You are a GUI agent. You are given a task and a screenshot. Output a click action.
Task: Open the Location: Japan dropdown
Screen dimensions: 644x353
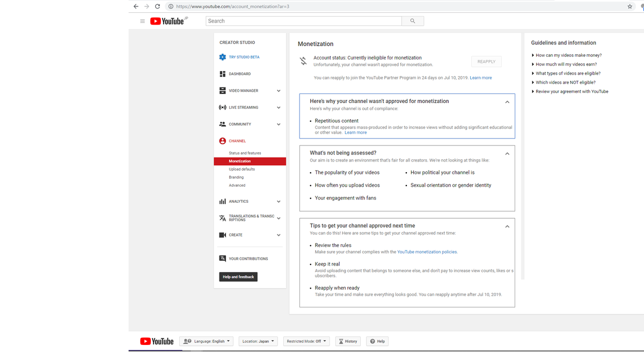point(258,341)
